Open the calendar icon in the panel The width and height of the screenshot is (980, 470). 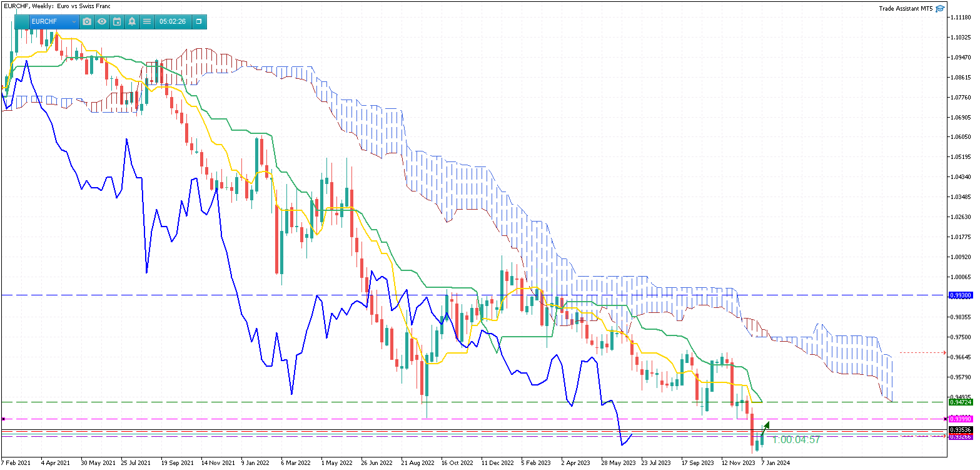click(117, 21)
